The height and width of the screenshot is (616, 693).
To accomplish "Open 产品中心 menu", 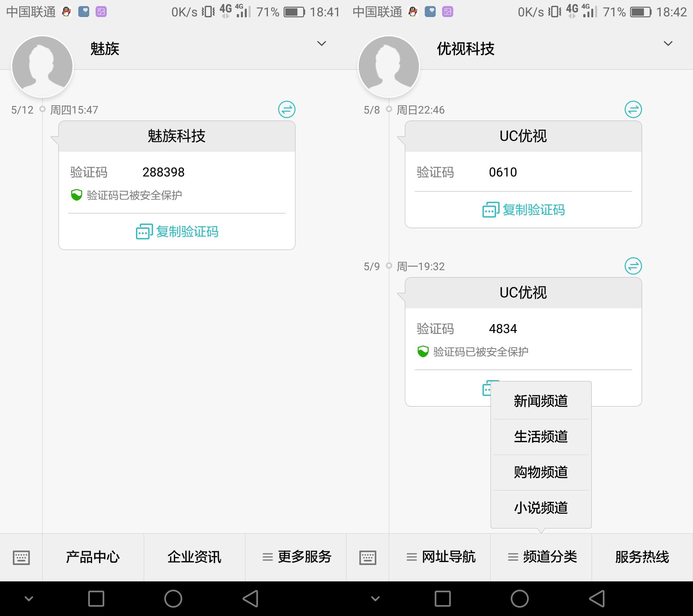I will (x=93, y=558).
